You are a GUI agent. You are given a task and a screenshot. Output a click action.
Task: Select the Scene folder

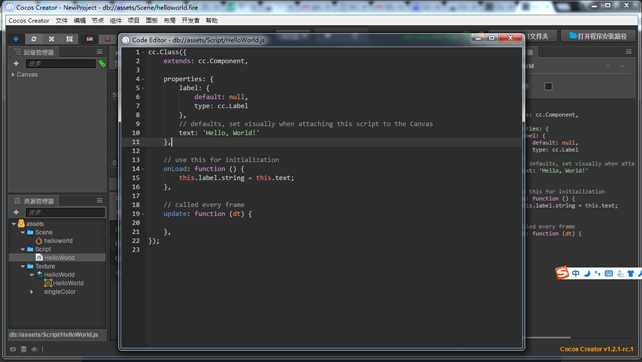[44, 232]
